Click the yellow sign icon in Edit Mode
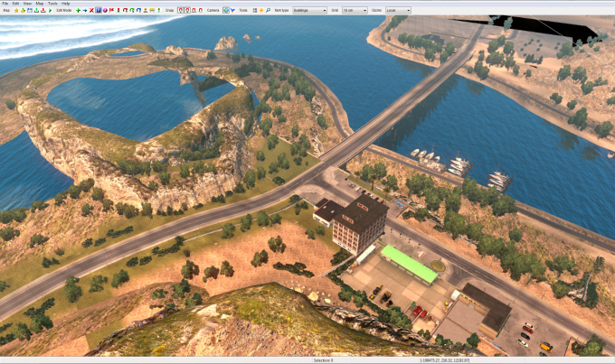Screen dimensions: 615x364 point(152,10)
